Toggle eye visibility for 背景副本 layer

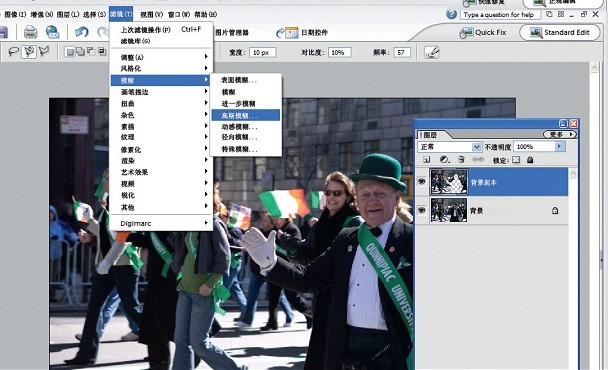pyautogui.click(x=422, y=182)
